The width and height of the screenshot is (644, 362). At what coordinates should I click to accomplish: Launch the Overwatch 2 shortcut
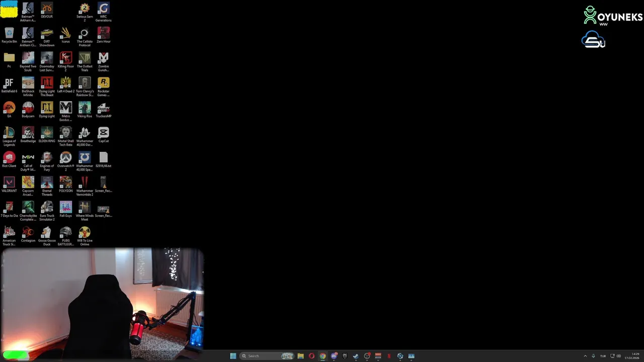click(x=65, y=161)
